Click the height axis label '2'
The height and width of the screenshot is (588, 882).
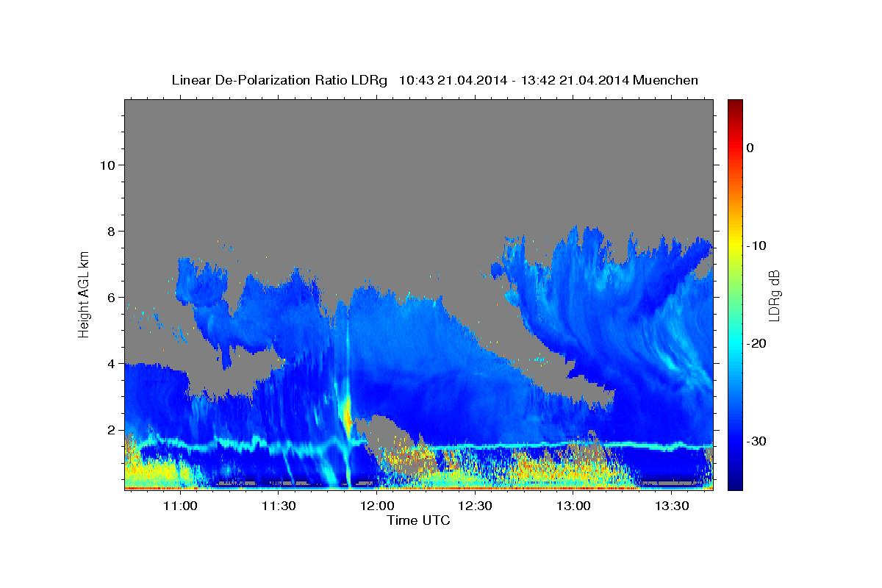coord(112,430)
